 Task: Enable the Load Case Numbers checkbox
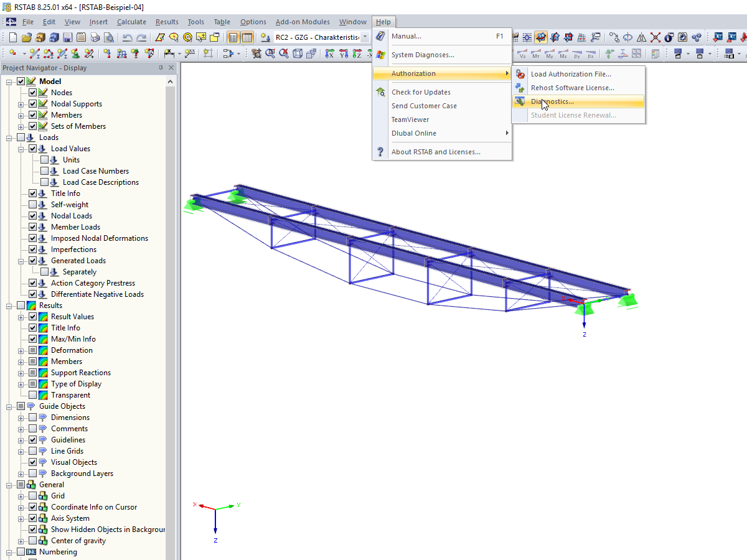tap(45, 171)
